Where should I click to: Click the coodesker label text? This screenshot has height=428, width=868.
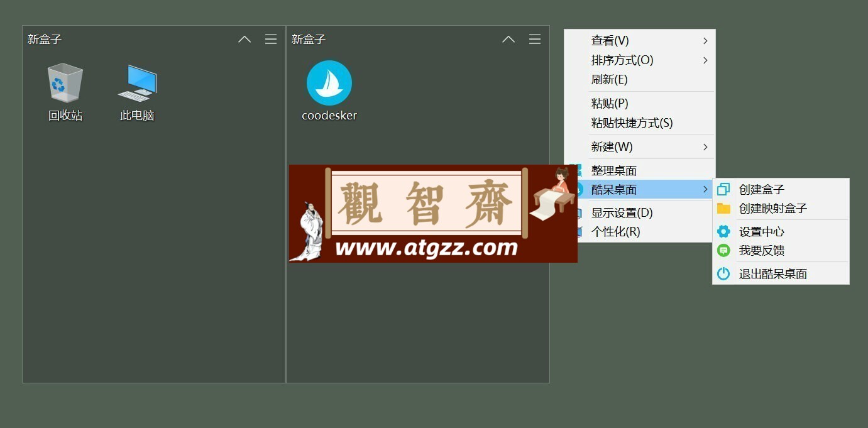[329, 116]
